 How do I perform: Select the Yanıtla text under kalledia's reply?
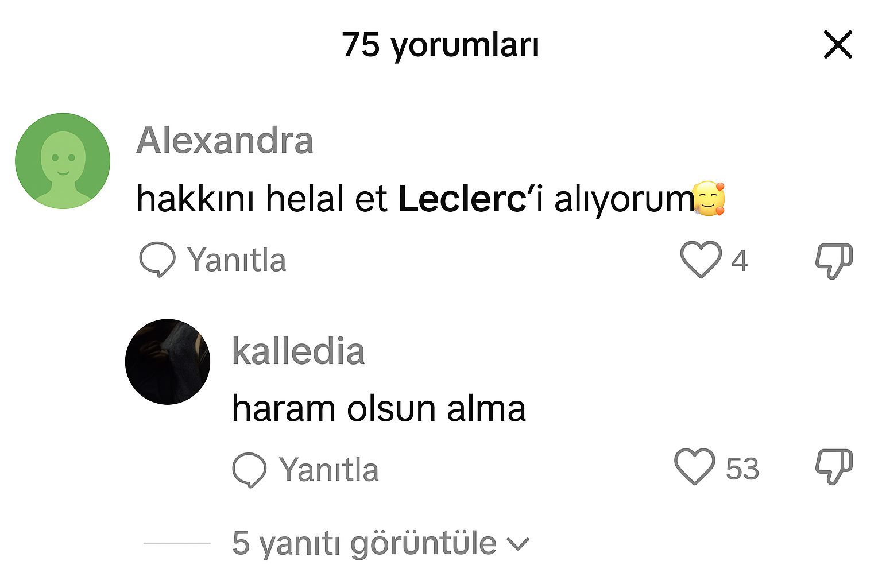[329, 470]
